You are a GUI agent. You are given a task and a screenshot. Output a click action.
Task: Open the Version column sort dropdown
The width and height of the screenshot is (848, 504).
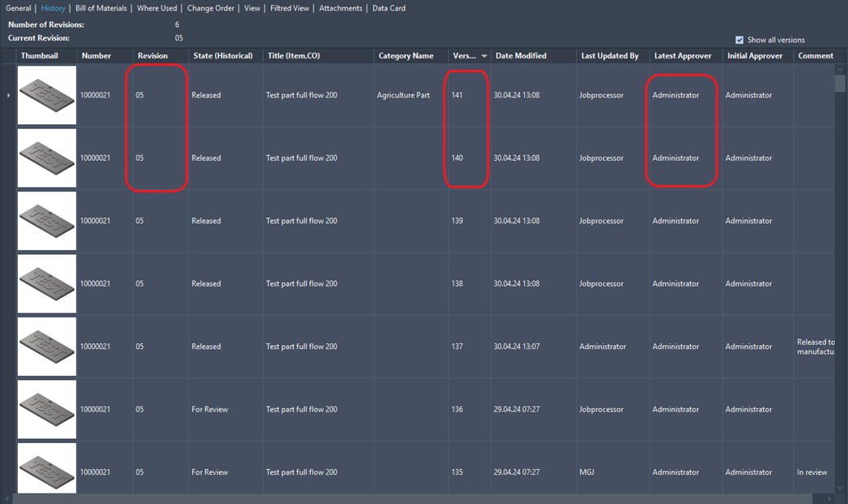coord(484,55)
